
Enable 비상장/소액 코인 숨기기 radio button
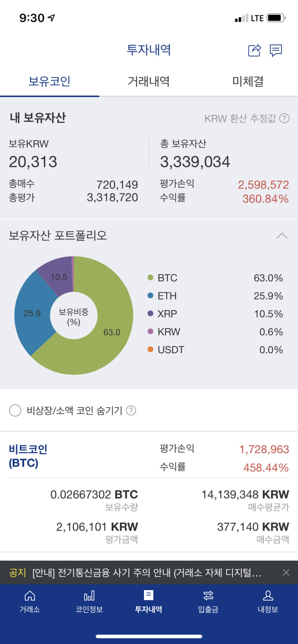tap(15, 410)
